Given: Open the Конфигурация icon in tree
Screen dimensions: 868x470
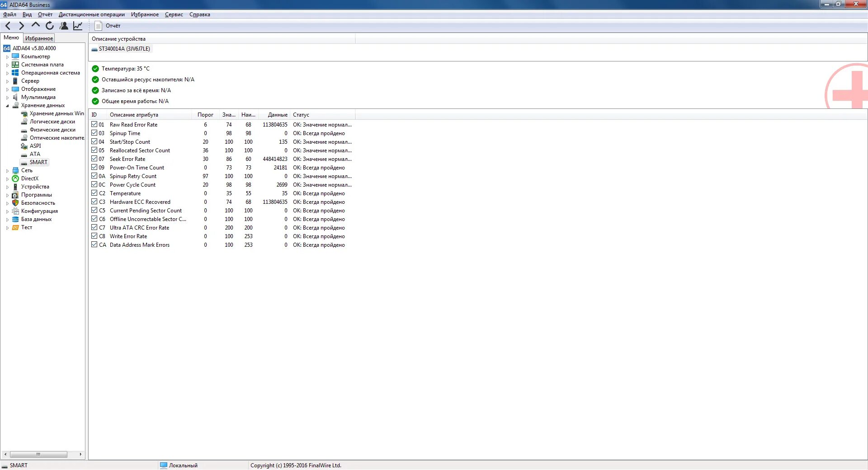Looking at the screenshot, I should coord(16,211).
